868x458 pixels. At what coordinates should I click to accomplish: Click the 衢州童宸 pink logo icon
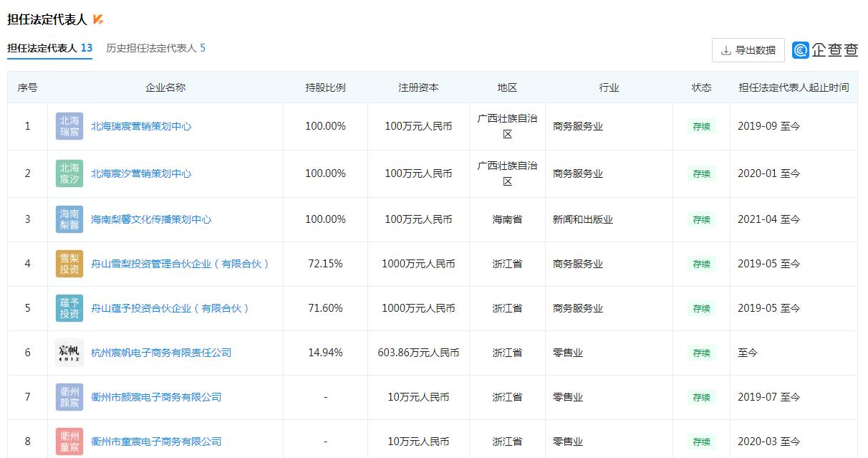pyautogui.click(x=69, y=442)
